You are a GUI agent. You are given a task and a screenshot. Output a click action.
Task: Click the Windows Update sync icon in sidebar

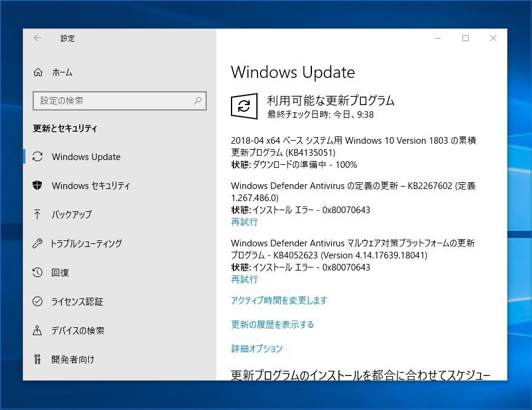(37, 156)
